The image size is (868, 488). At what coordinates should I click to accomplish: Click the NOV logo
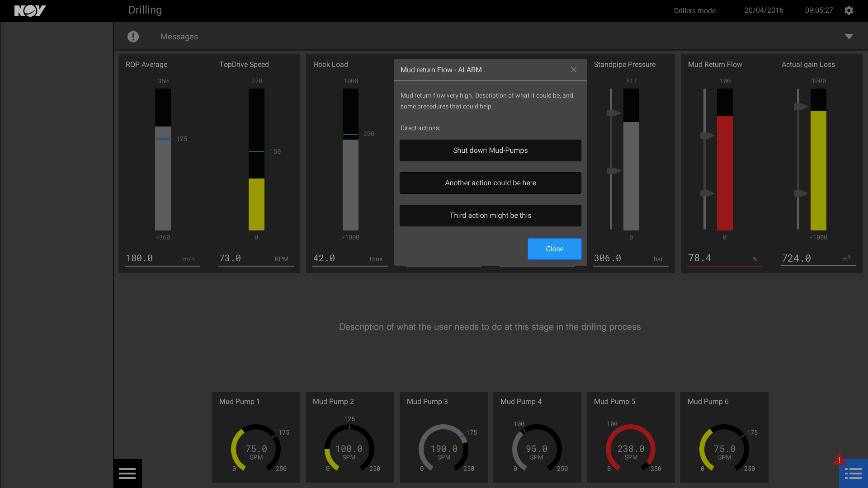30,11
